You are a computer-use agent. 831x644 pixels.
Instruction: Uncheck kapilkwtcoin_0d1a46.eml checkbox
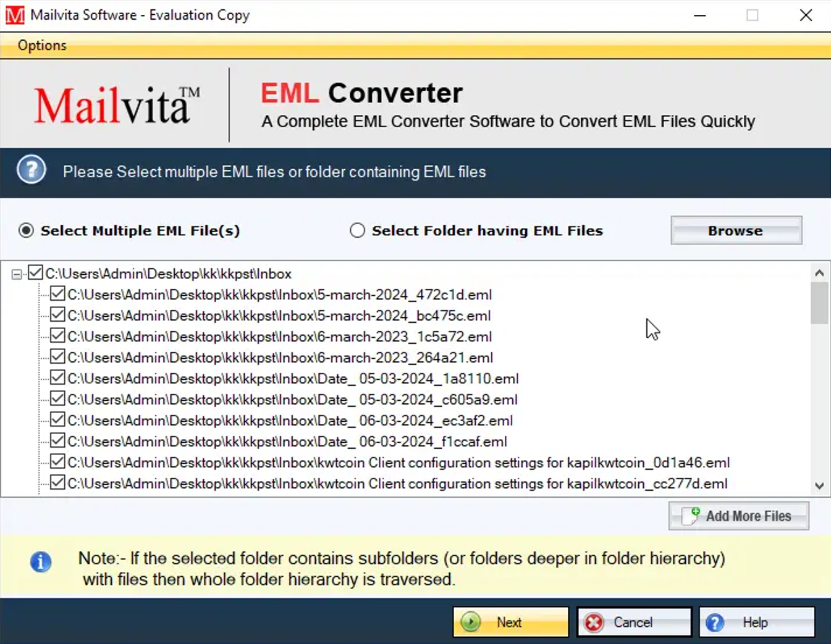pos(57,461)
